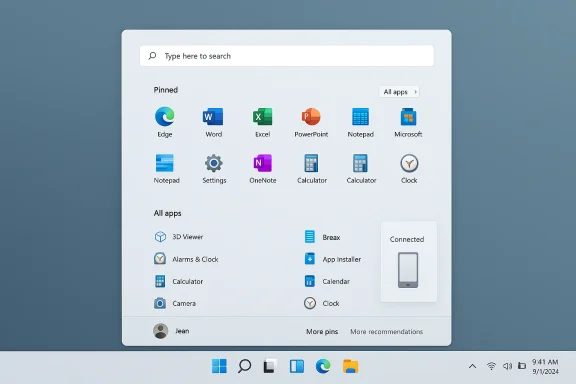
Task: Open the Notepad icon beside PowerPoint
Action: point(360,122)
